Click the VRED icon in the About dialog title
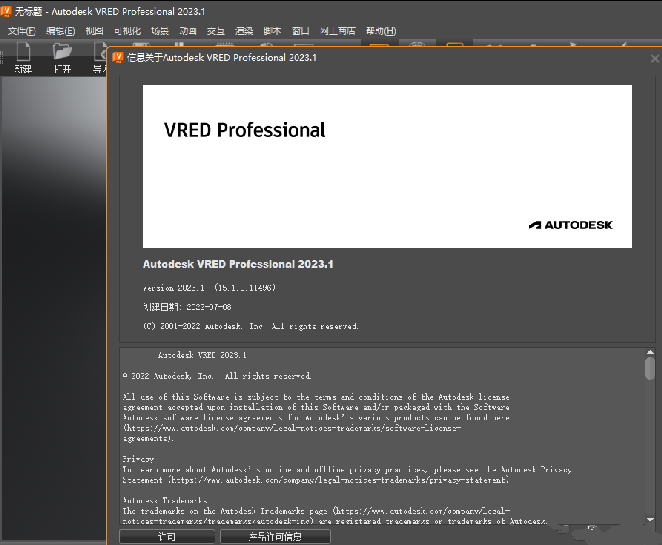This screenshot has width=662, height=545. point(118,57)
